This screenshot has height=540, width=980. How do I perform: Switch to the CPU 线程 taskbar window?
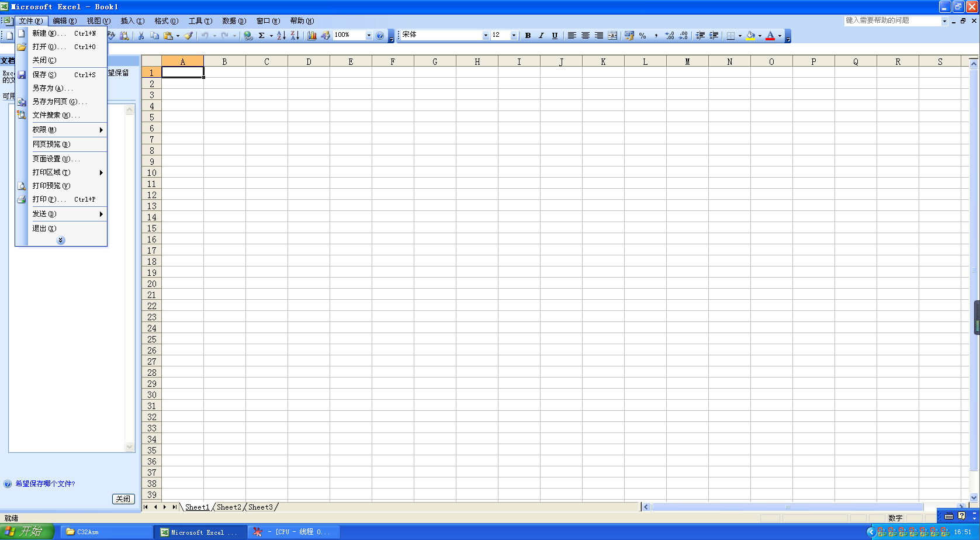[294, 532]
